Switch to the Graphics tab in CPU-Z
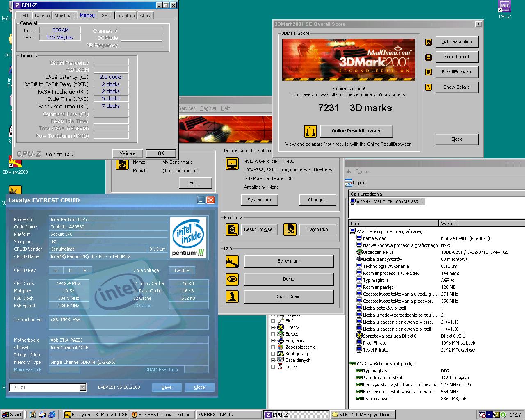525x420 pixels. (x=126, y=16)
